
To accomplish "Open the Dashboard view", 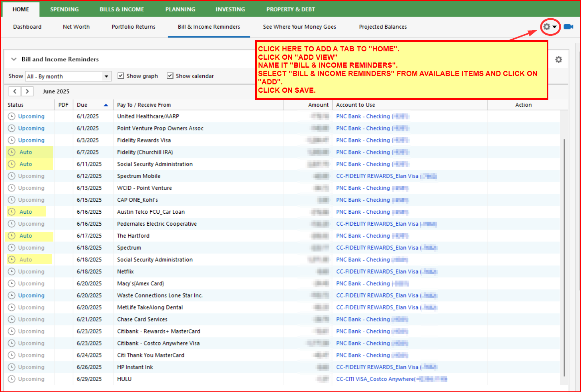I will [27, 27].
